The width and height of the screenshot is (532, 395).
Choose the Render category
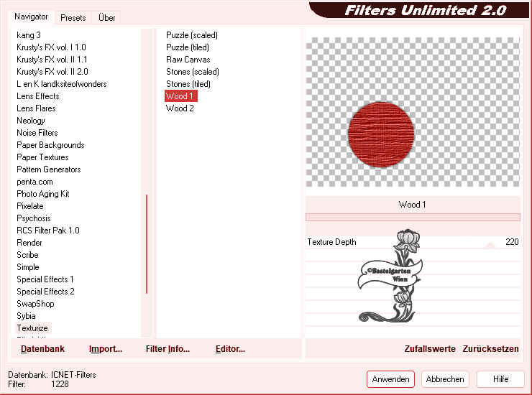tap(29, 243)
